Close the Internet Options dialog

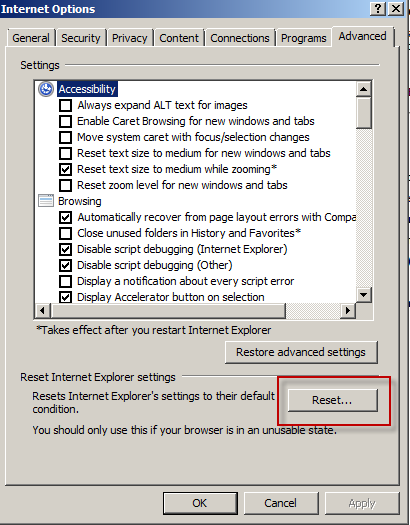click(395, 9)
